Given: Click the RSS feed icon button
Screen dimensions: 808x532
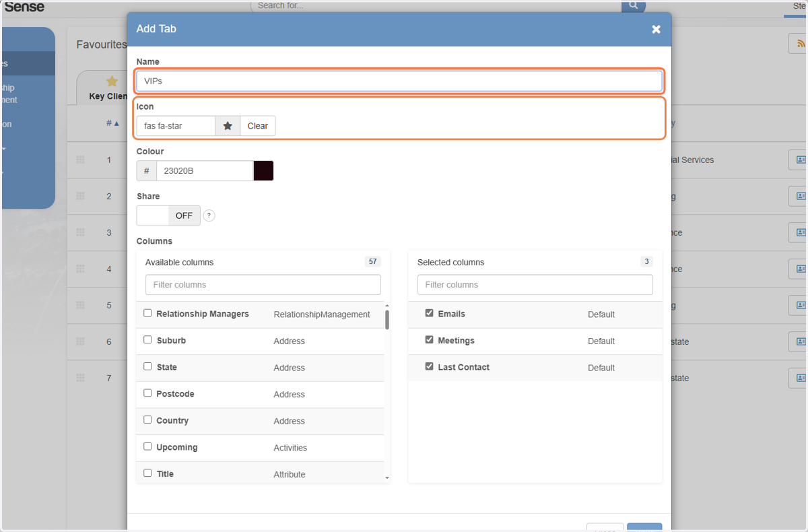Looking at the screenshot, I should 799,44.
